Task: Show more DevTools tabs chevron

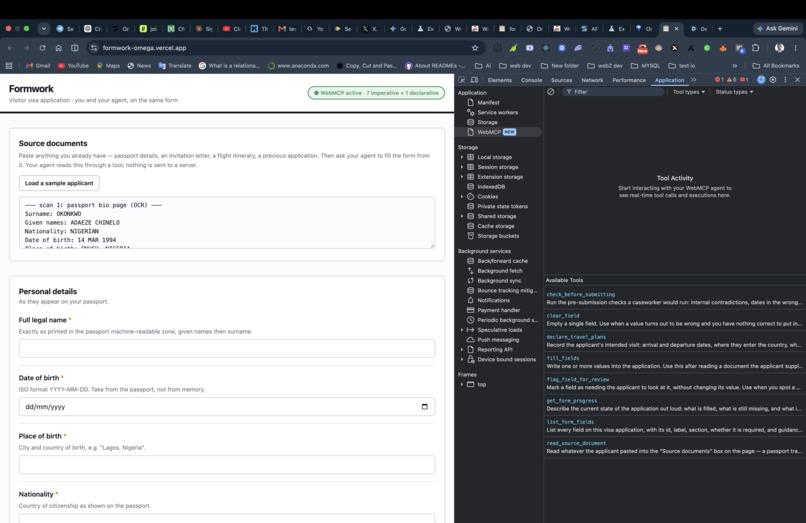Action: pyautogui.click(x=693, y=80)
